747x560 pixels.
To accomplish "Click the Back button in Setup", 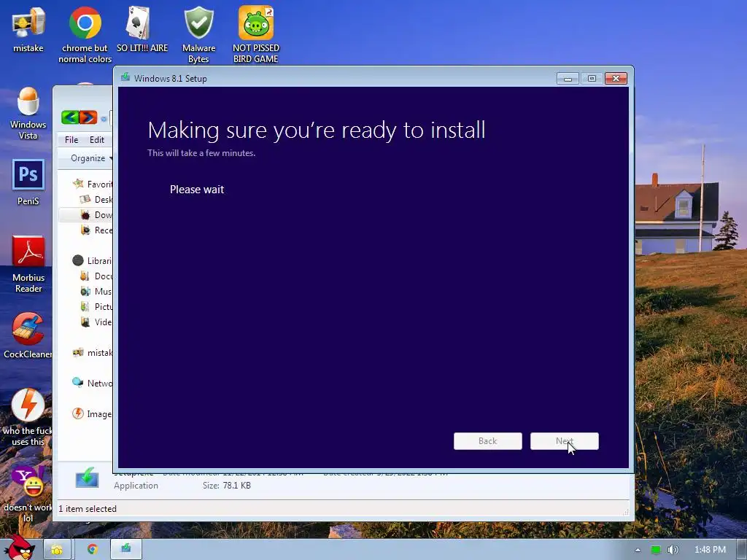I will (x=488, y=441).
